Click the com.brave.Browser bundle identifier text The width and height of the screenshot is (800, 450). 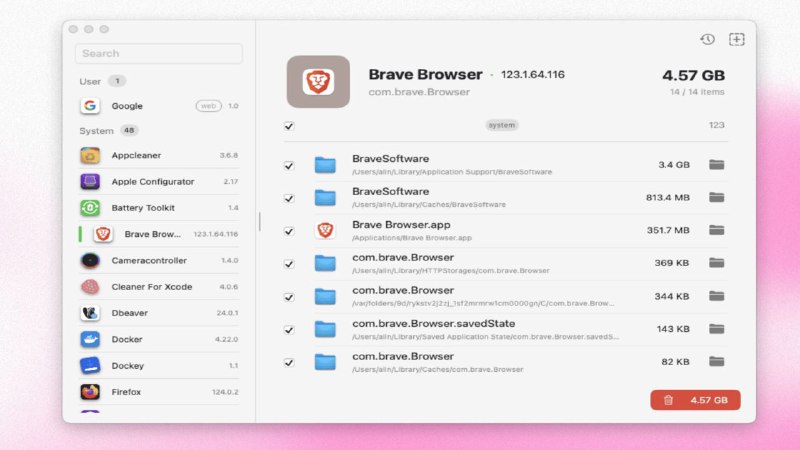click(x=419, y=92)
